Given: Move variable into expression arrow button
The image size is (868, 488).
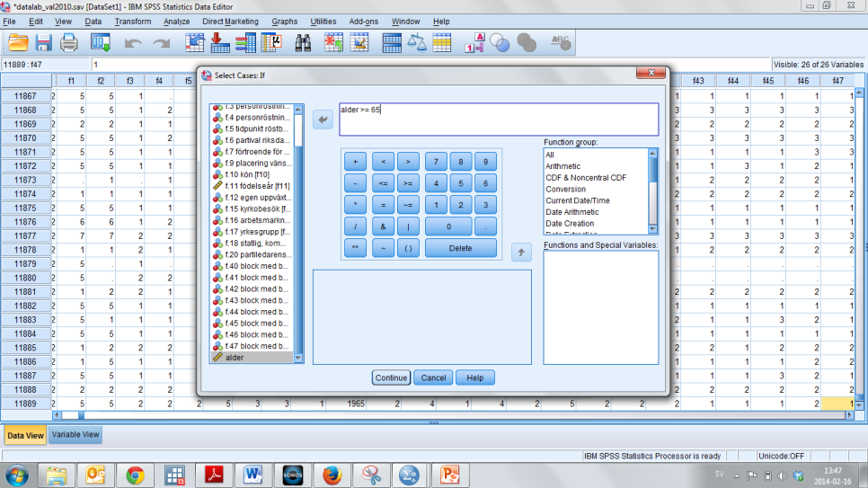Looking at the screenshot, I should point(323,120).
